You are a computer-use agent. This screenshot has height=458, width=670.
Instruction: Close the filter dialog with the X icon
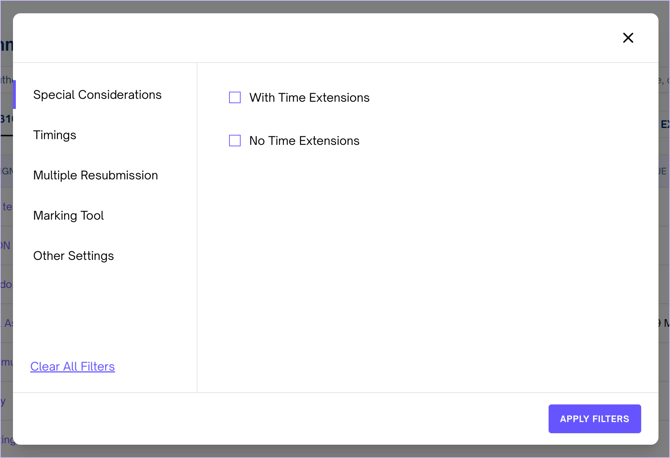click(628, 38)
